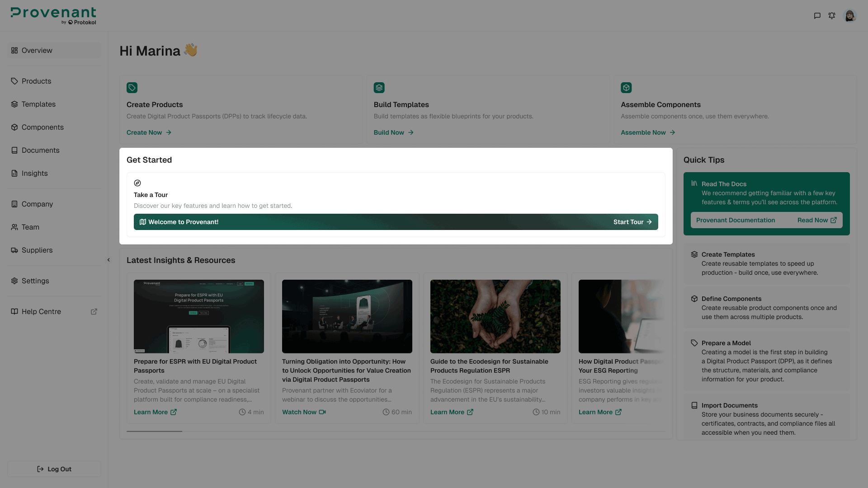The height and width of the screenshot is (488, 868).
Task: Click the Define Components tip icon
Action: tap(694, 299)
